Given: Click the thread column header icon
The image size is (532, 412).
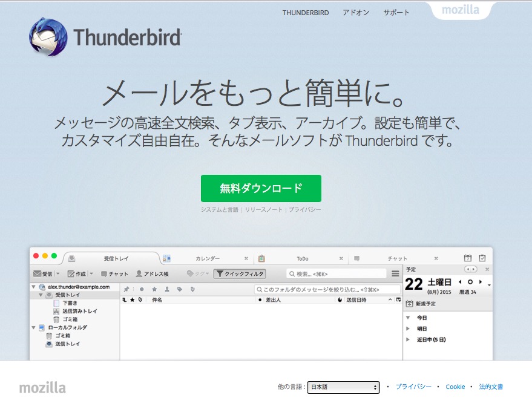Looking at the screenshot, I should click(x=125, y=299).
